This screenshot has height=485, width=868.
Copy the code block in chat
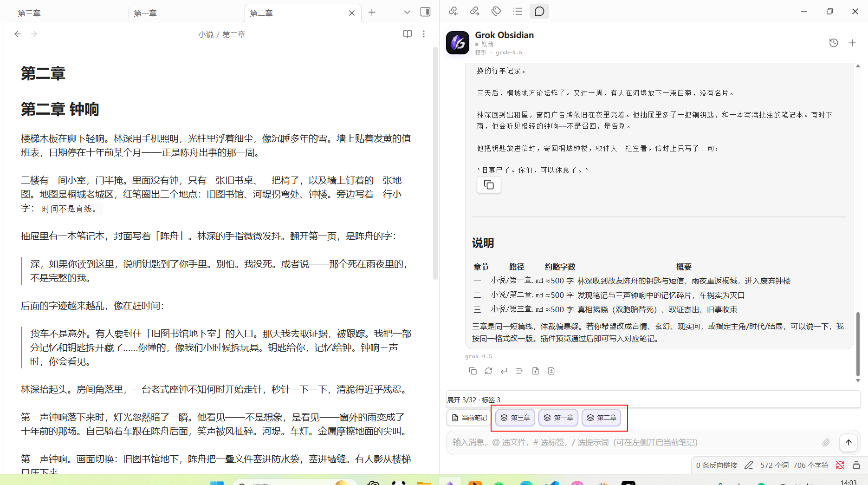click(x=489, y=185)
